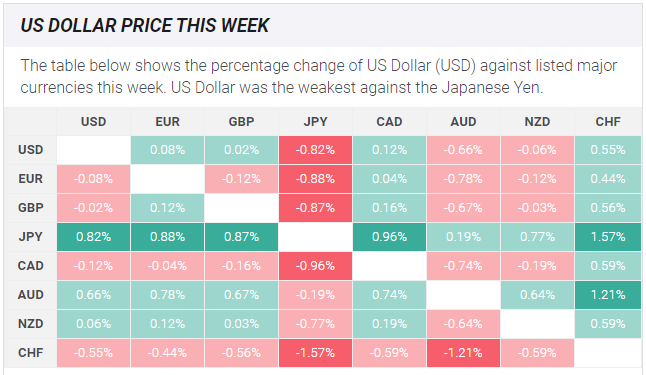This screenshot has width=646, height=375.
Task: Select the CAD versus JPY -0.96% cell
Action: point(315,266)
